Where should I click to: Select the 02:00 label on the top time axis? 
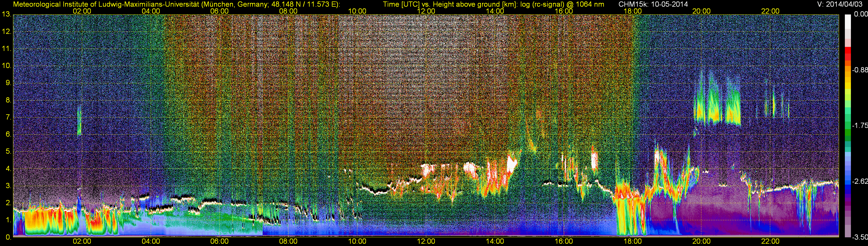(82, 11)
